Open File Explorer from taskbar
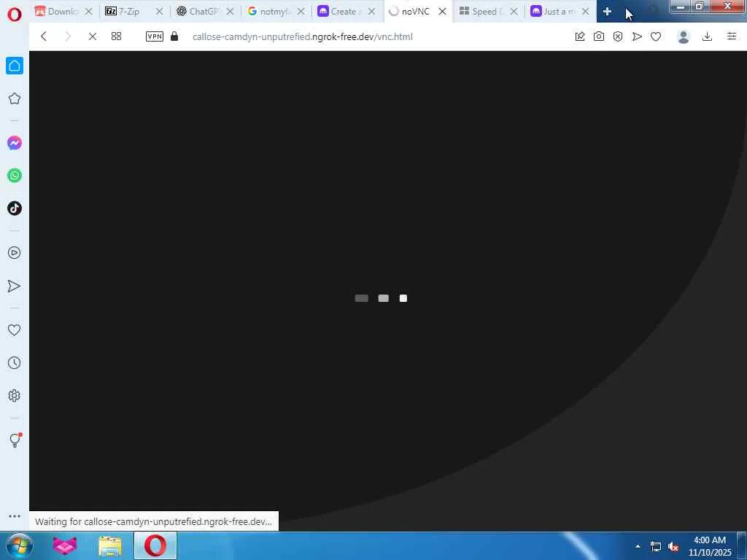This screenshot has height=560, width=747. (110, 545)
